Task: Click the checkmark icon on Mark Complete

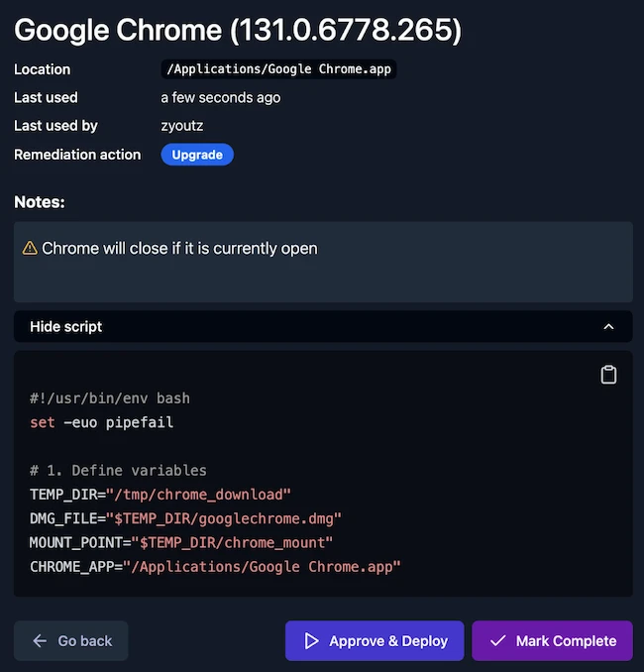Action: point(497,641)
